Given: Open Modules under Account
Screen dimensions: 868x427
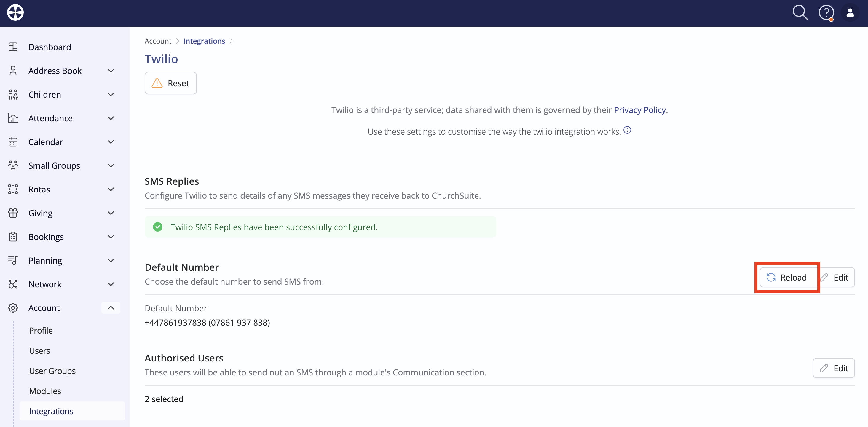Looking at the screenshot, I should point(45,391).
